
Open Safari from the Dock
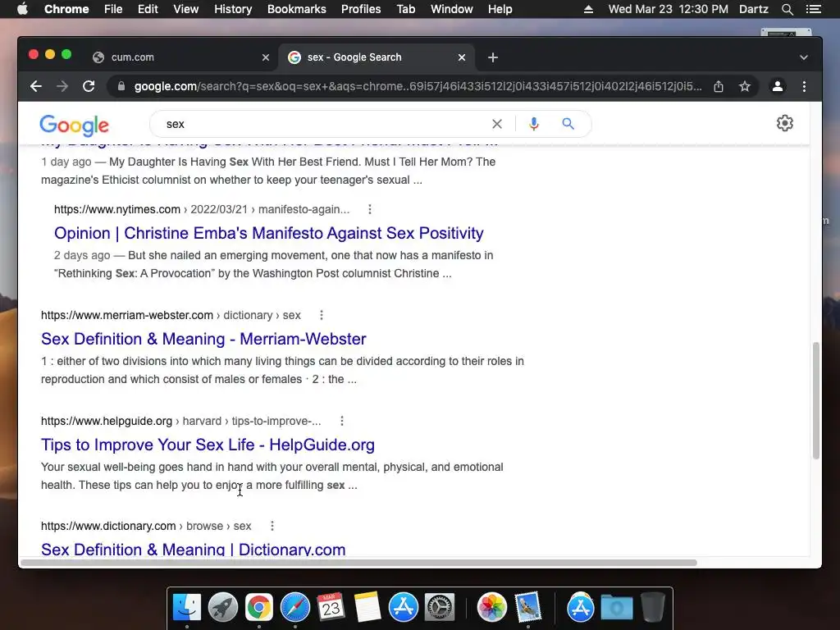pos(295,608)
